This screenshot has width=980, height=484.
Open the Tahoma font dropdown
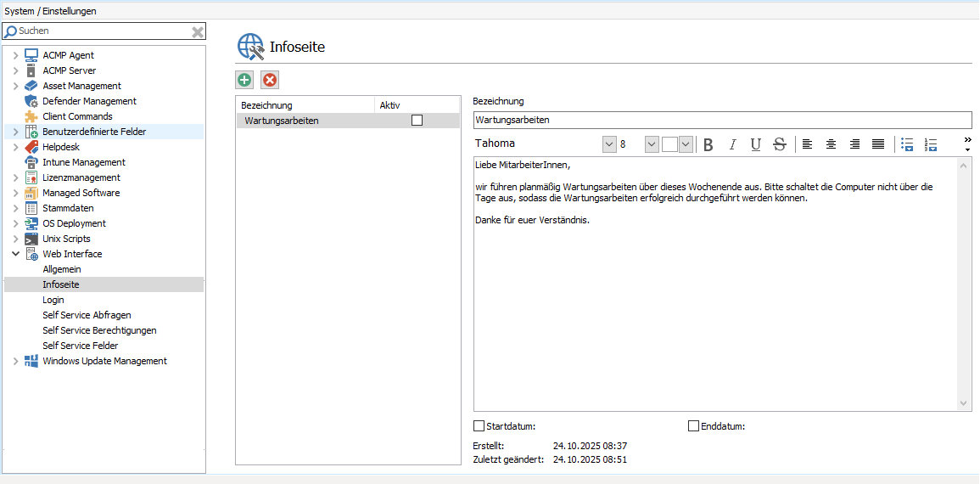click(609, 144)
